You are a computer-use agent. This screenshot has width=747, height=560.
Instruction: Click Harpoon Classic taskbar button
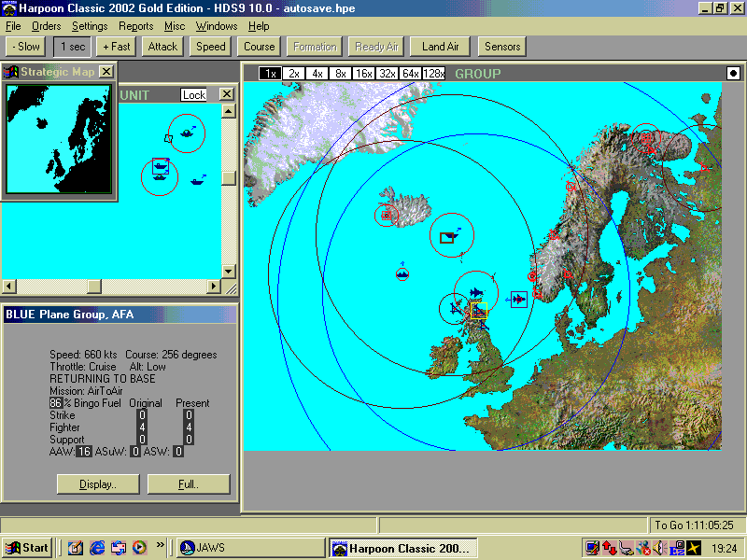[403, 548]
